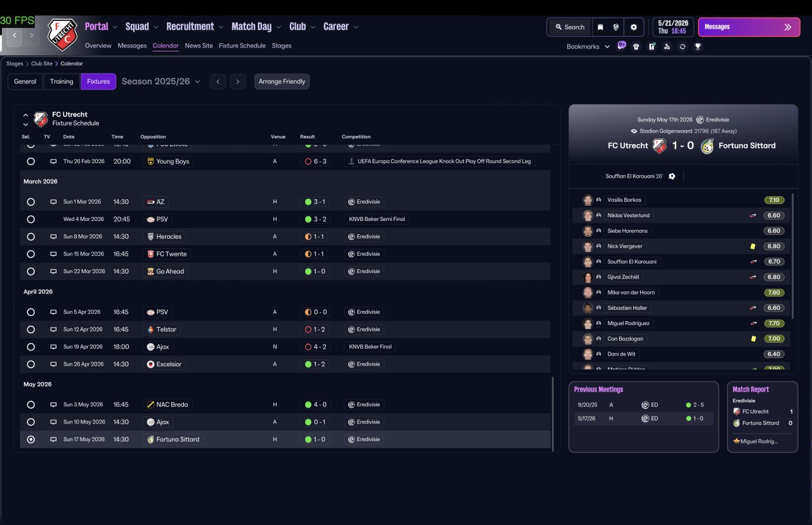Go back with the left navigation arrow
This screenshot has width=812, height=525.
point(15,36)
